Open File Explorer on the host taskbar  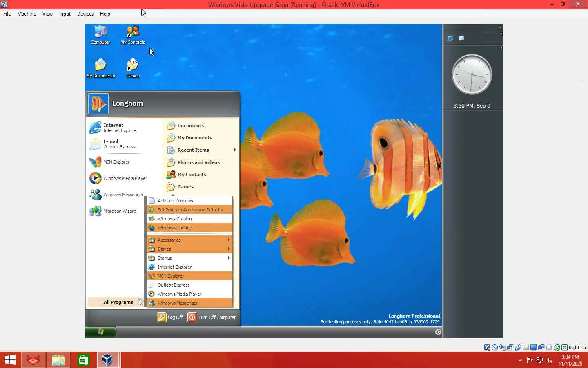pyautogui.click(x=58, y=360)
